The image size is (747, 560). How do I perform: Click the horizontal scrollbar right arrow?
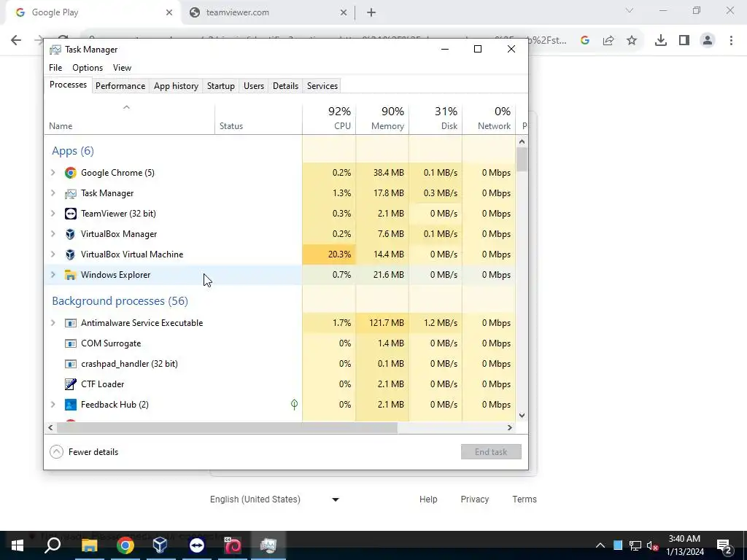(510, 427)
